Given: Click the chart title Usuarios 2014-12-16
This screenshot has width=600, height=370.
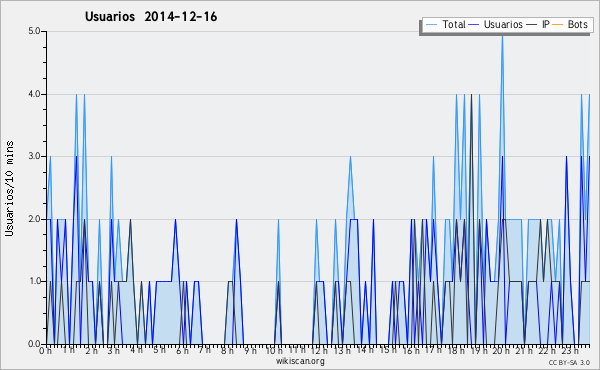Looking at the screenshot, I should coord(151,16).
